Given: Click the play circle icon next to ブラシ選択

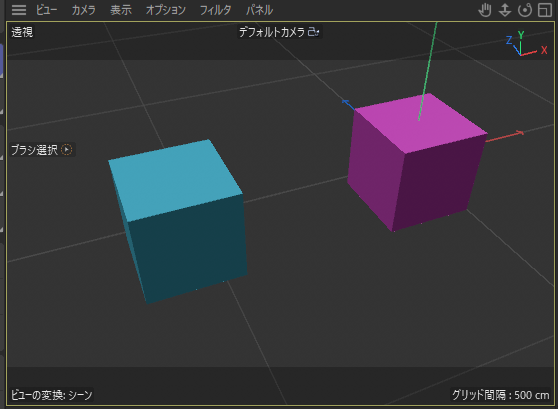Looking at the screenshot, I should (x=67, y=150).
